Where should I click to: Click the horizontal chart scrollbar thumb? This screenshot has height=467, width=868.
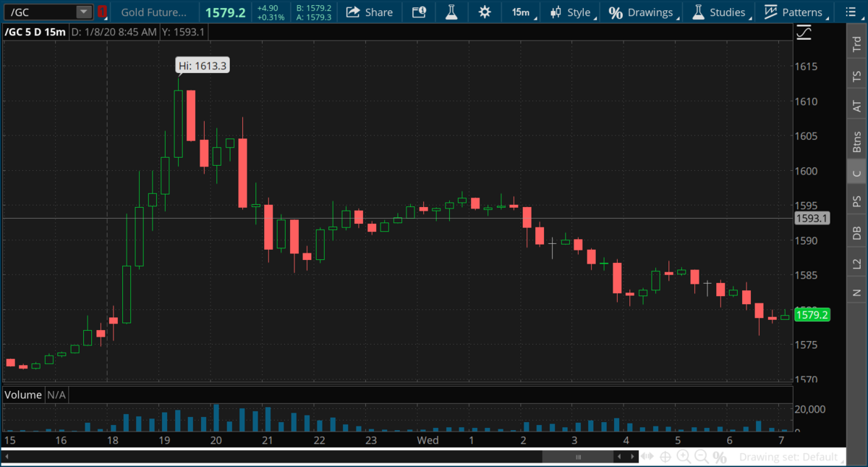(x=577, y=457)
